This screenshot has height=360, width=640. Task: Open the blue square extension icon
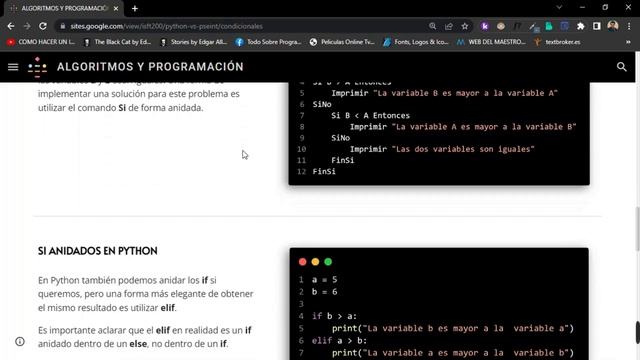(x=564, y=26)
